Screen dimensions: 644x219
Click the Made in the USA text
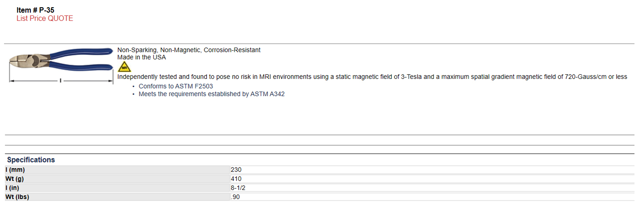[141, 58]
